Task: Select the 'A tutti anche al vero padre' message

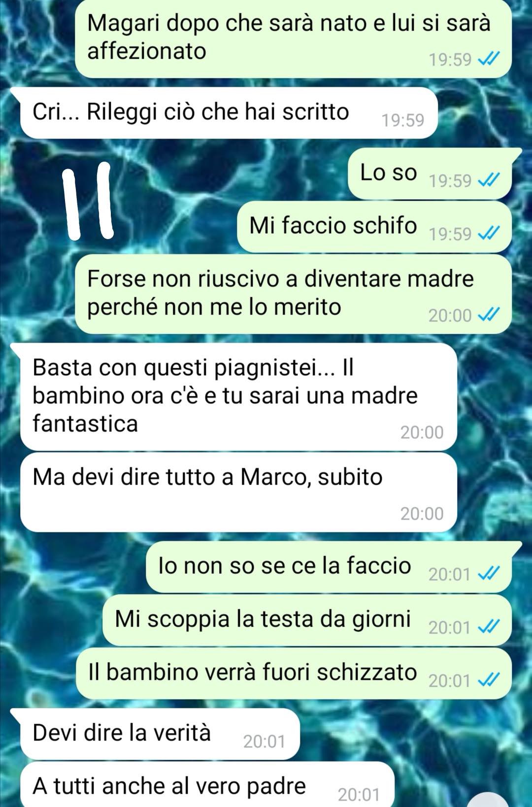Action: [207, 784]
